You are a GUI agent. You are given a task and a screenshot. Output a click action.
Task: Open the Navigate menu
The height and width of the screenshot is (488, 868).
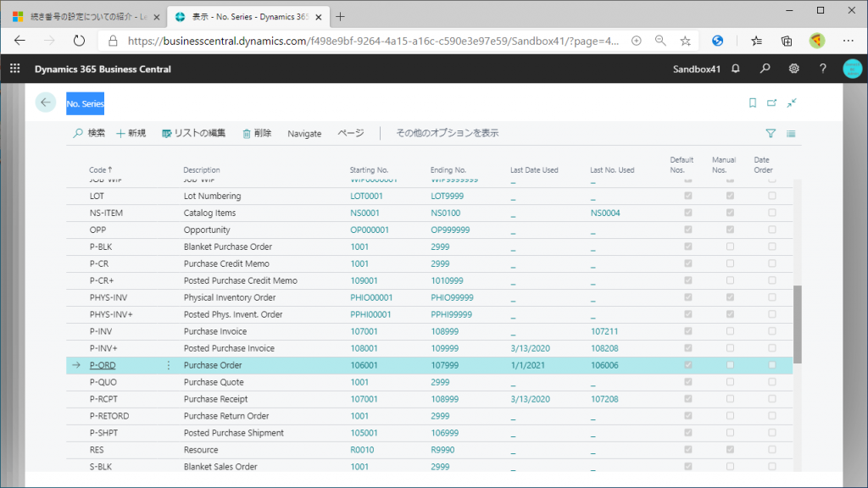pos(304,133)
